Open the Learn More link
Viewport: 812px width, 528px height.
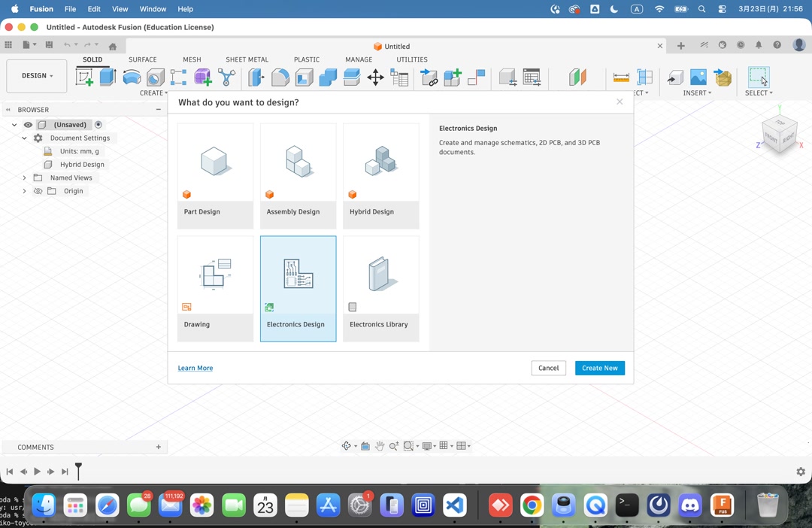coord(195,368)
